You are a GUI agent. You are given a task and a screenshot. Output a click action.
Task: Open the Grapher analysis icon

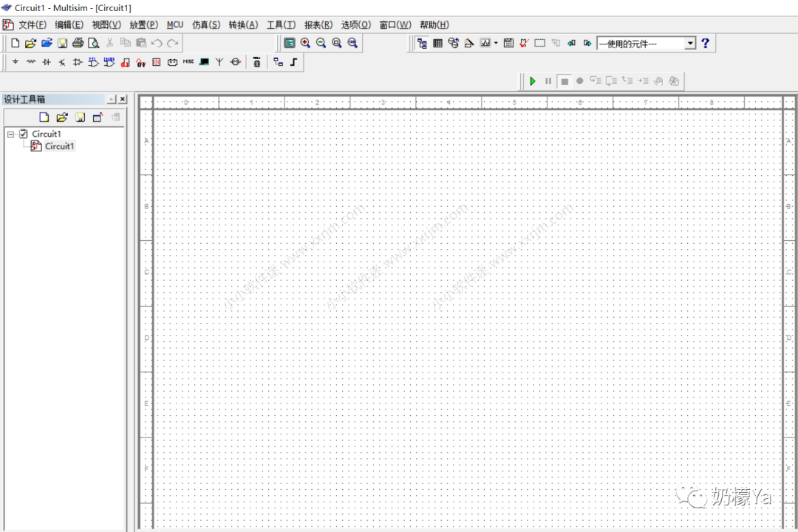click(485, 44)
